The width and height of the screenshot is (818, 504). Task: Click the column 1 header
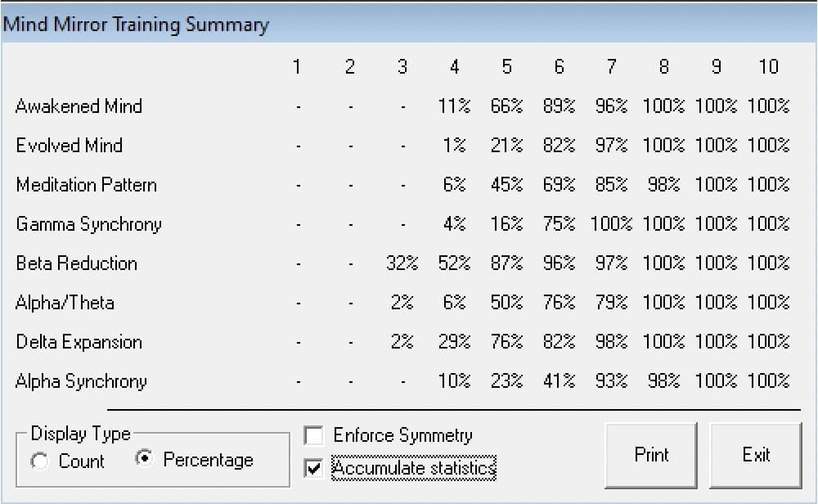pyautogui.click(x=297, y=67)
